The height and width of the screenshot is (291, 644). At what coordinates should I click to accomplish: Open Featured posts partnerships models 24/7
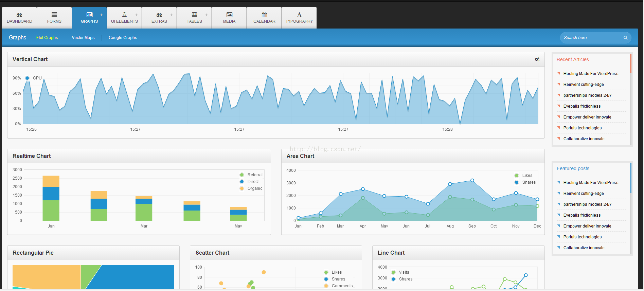tap(587, 204)
